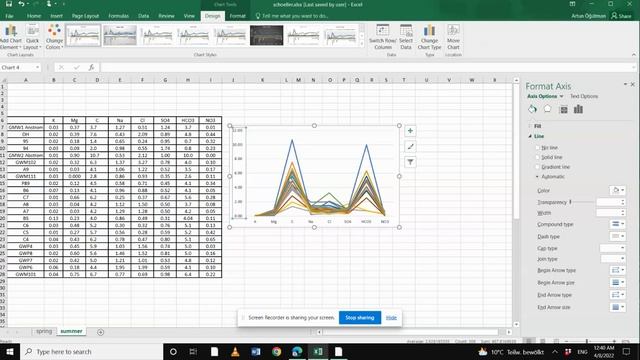The image size is (640, 360).
Task: Click the Chart Styles brush button
Action: point(410,146)
